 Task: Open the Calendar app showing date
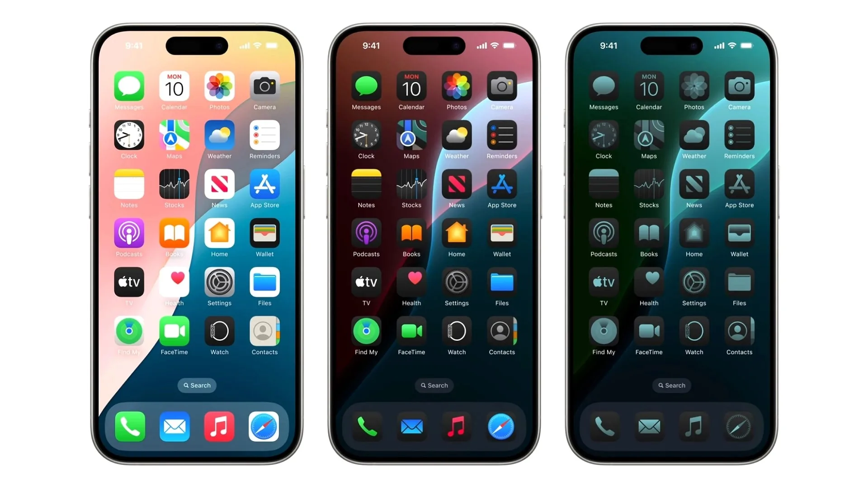tap(174, 88)
